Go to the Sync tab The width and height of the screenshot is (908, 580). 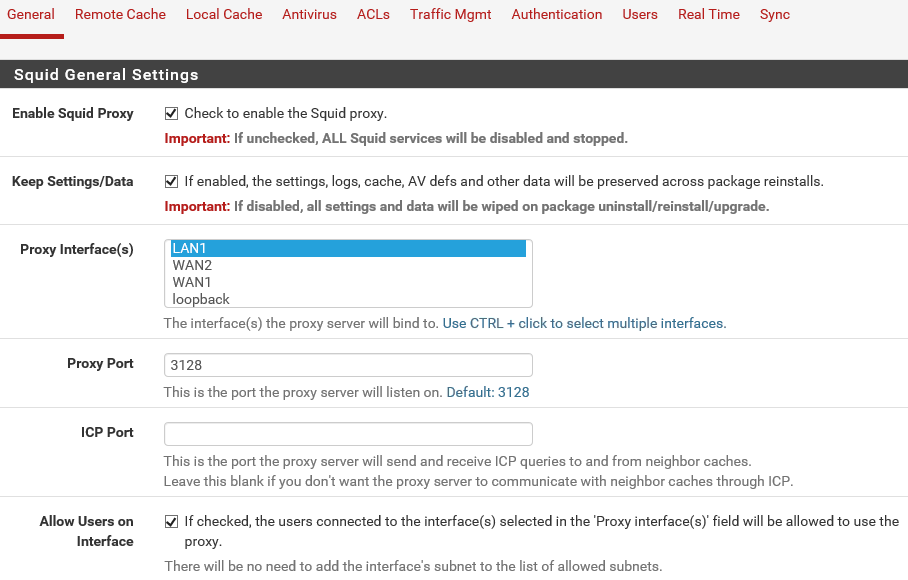[x=775, y=14]
